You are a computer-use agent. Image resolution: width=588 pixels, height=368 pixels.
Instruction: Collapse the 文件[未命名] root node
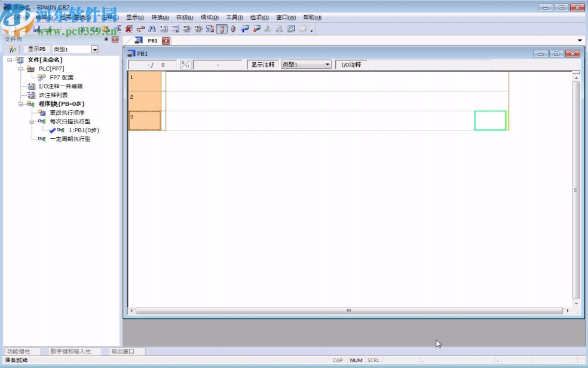[10, 60]
